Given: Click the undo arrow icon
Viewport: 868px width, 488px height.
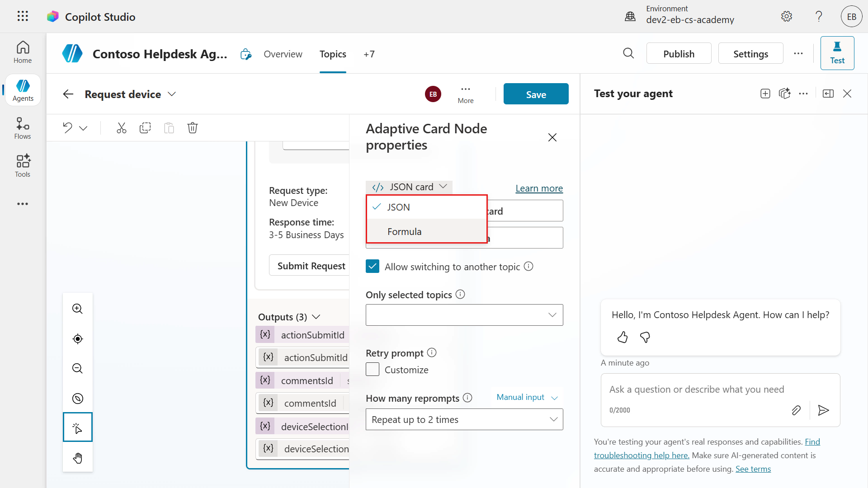Looking at the screenshot, I should 68,128.
